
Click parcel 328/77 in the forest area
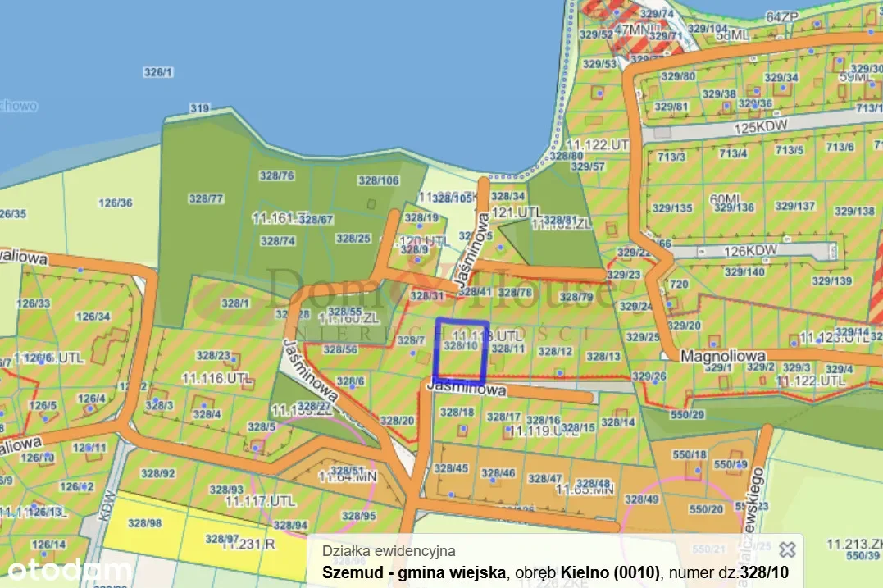[x=206, y=198]
